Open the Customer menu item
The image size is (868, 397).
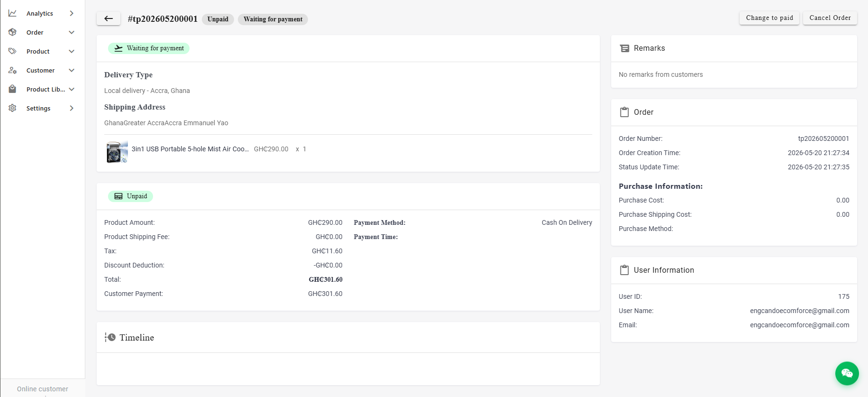click(41, 70)
